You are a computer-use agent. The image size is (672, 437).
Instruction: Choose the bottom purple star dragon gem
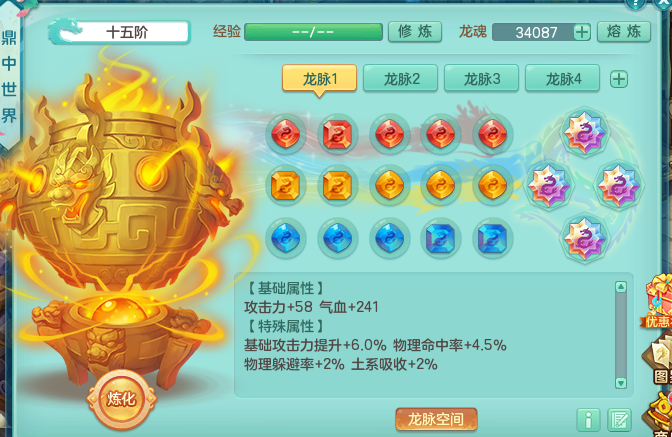pos(584,238)
